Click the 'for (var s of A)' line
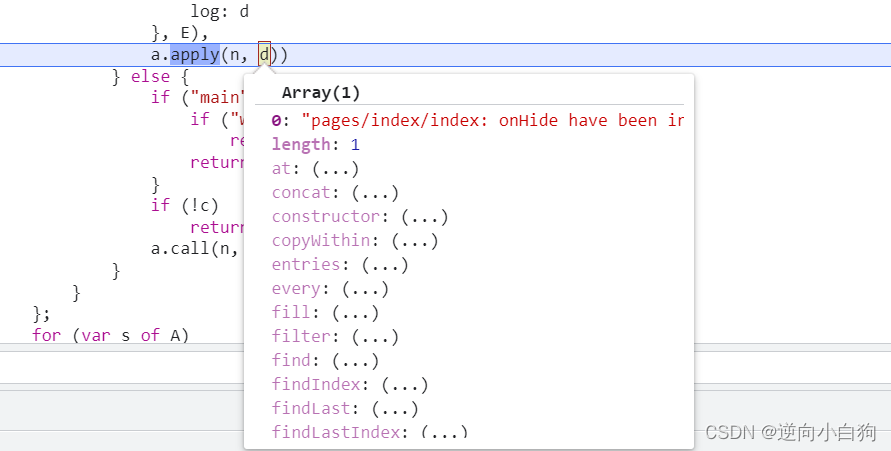891x451 pixels. [110, 335]
